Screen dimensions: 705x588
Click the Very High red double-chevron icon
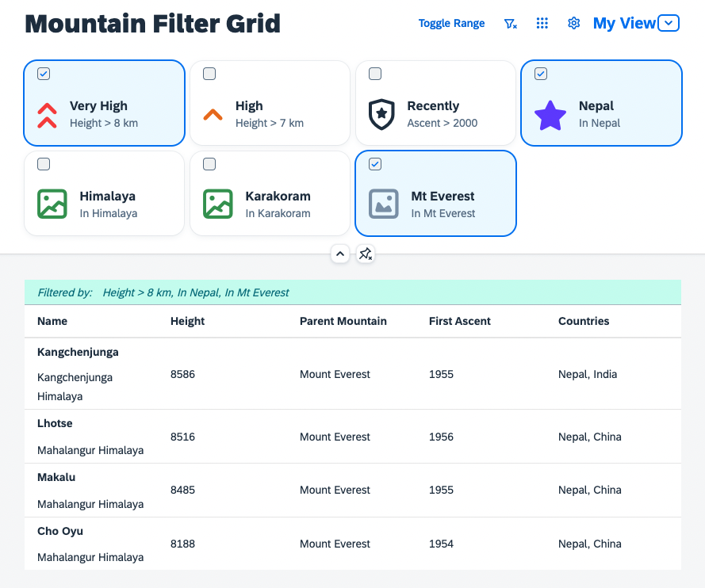pyautogui.click(x=48, y=116)
